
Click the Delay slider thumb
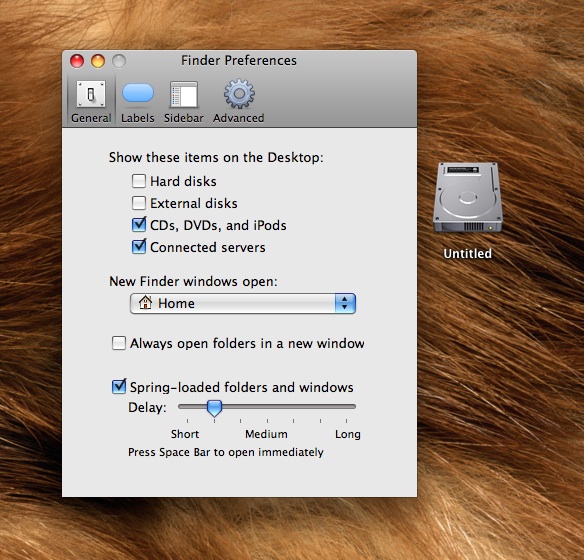215,408
